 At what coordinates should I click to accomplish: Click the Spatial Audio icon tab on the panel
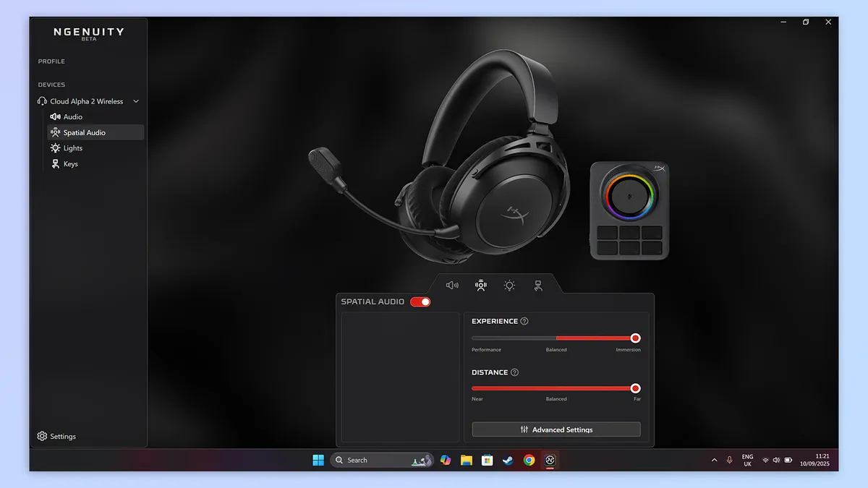(480, 285)
